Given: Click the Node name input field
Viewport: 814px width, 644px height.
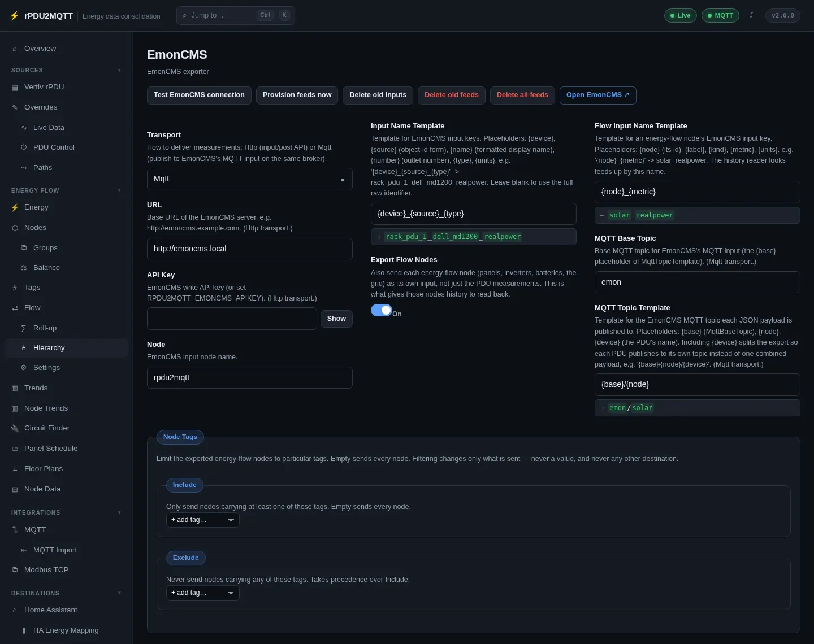Looking at the screenshot, I should tap(249, 378).
